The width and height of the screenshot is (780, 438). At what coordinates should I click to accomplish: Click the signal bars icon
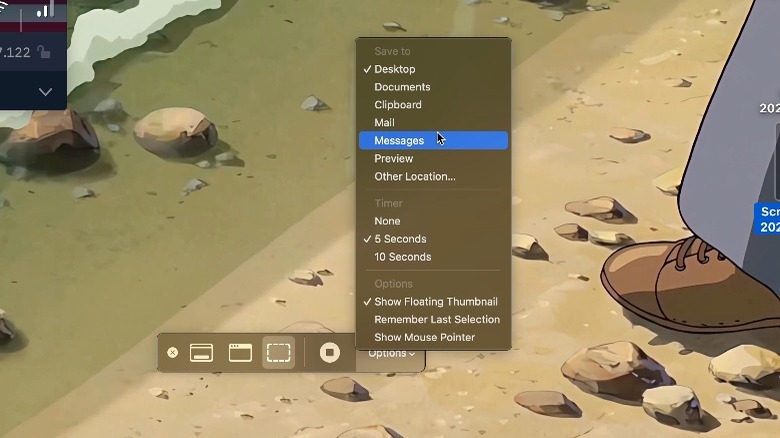pos(44,11)
